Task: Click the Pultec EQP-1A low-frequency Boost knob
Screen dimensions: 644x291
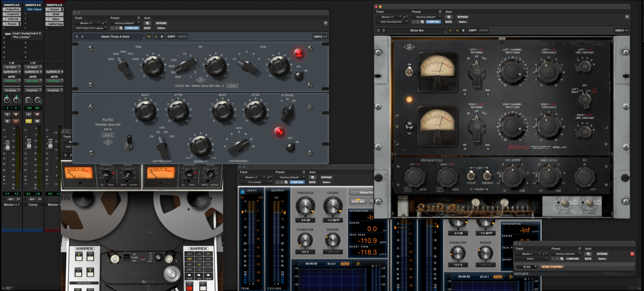Action: point(145,112)
